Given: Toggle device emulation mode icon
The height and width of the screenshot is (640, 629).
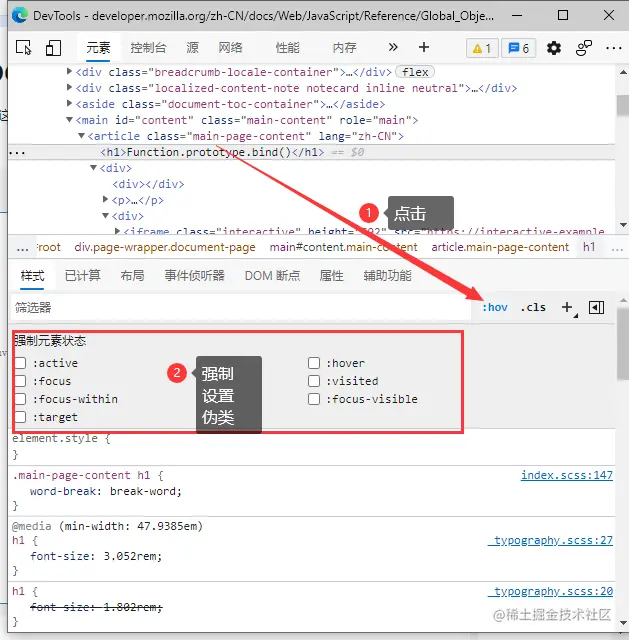Looking at the screenshot, I should coord(53,48).
